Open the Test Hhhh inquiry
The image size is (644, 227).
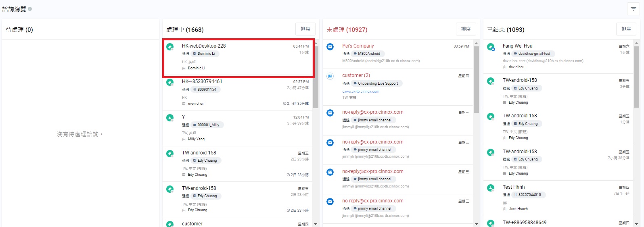click(x=558, y=198)
